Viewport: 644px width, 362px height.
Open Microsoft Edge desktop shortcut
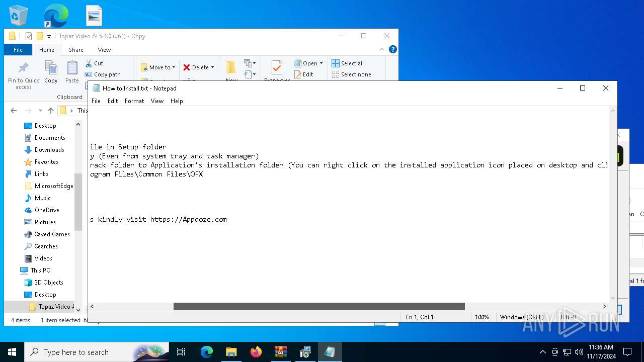pos(56,16)
